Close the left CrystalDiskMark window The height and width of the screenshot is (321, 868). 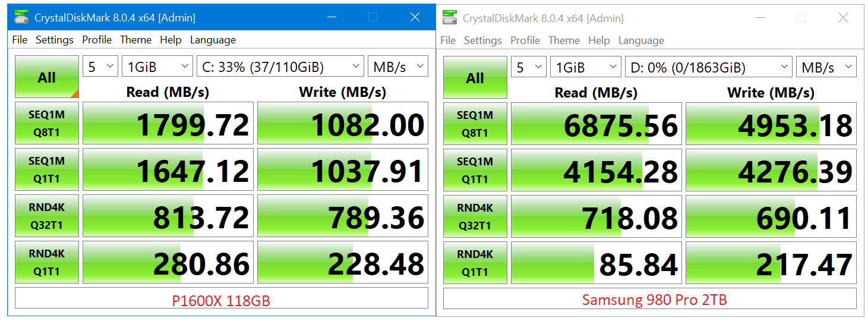click(x=415, y=17)
